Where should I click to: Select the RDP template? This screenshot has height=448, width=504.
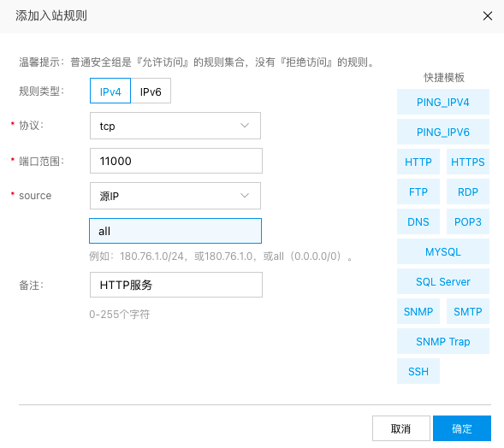(468, 192)
